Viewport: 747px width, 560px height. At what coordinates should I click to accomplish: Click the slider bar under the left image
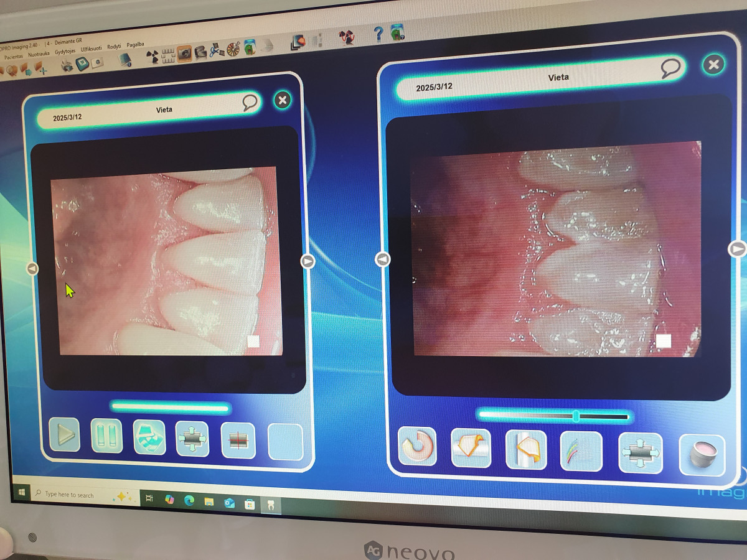(x=171, y=408)
